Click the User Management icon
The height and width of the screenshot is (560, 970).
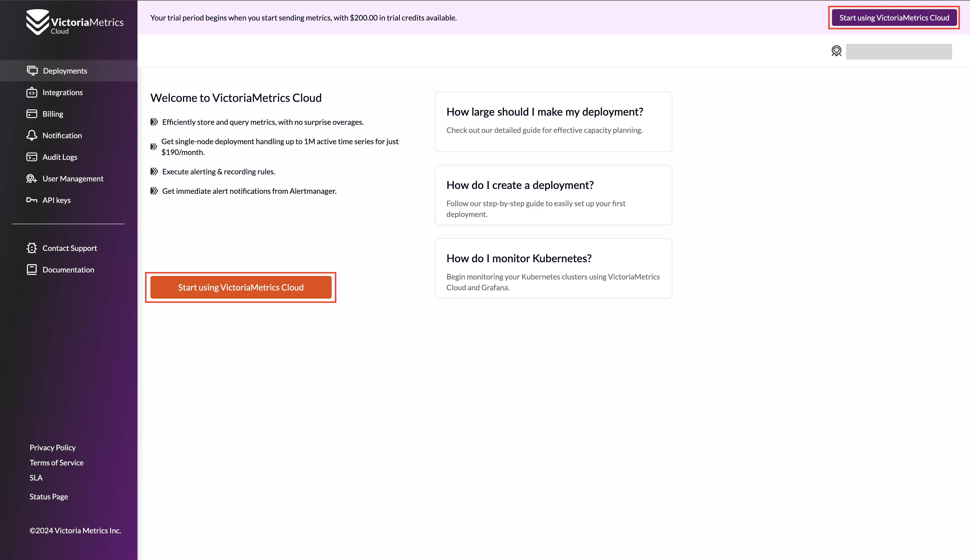pos(32,178)
